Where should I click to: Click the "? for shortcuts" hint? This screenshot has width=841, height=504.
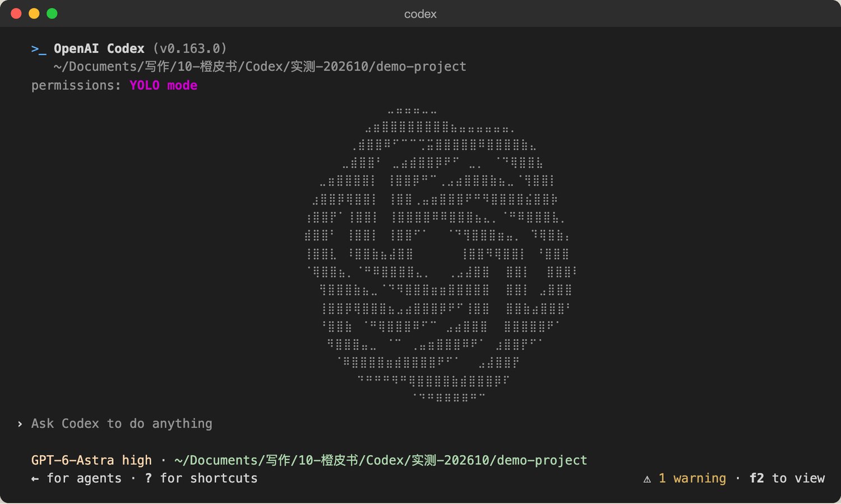point(201,478)
